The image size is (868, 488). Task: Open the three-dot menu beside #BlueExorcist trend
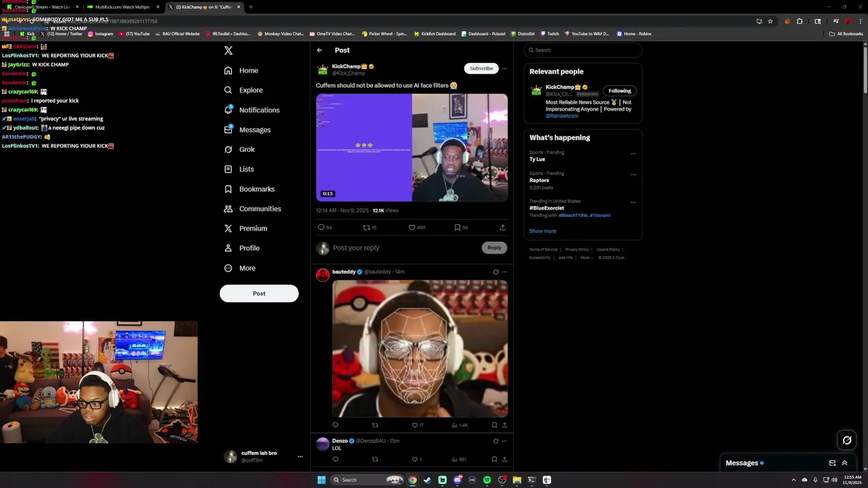(633, 202)
